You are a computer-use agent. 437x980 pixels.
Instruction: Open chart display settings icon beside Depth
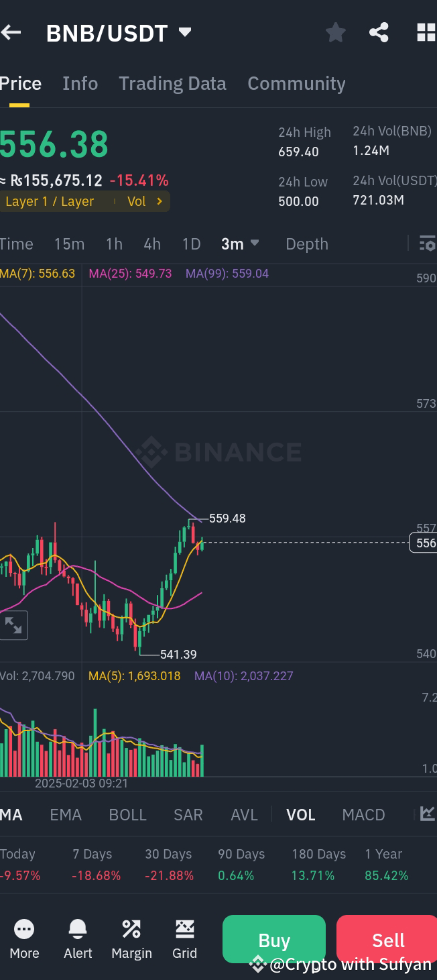point(427,244)
